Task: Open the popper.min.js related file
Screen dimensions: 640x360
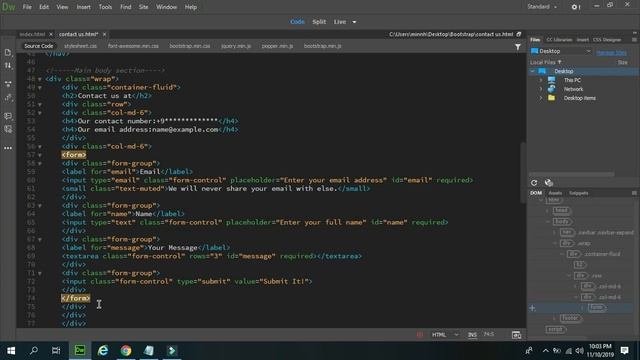Action: coord(278,46)
